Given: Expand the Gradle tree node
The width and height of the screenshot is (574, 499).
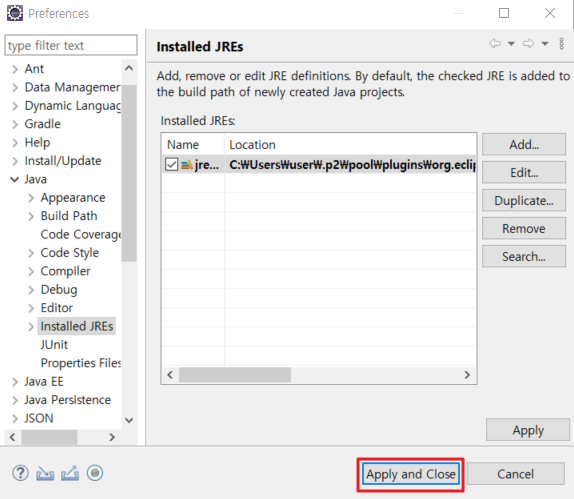Looking at the screenshot, I should pyautogui.click(x=15, y=124).
